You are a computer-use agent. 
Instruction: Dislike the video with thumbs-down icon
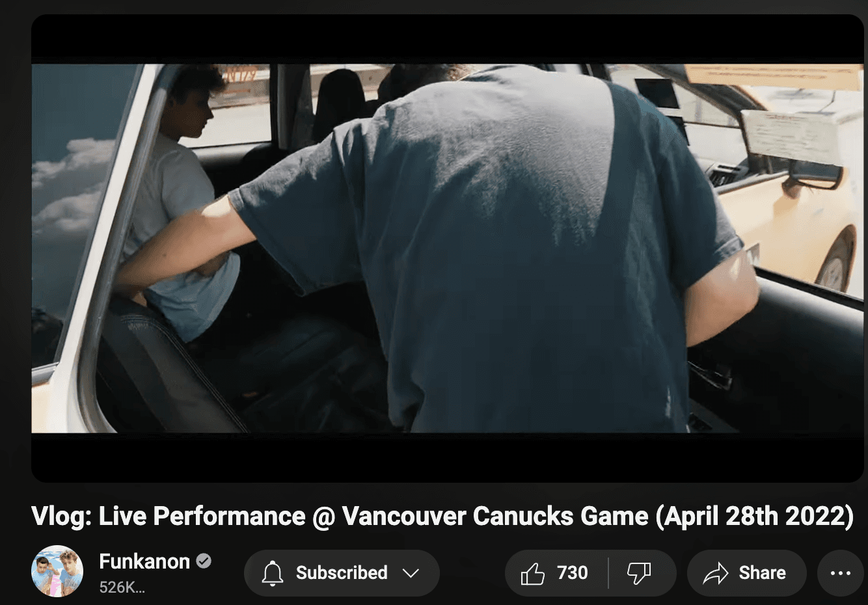click(x=638, y=573)
